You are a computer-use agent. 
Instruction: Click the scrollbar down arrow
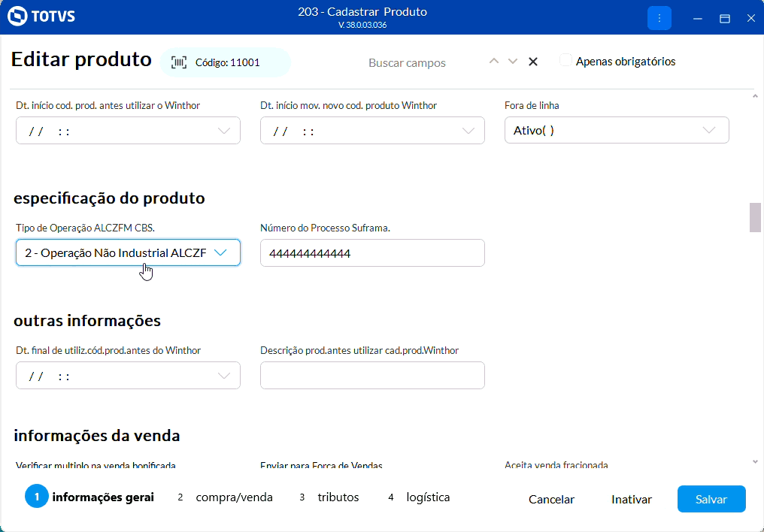point(755,462)
